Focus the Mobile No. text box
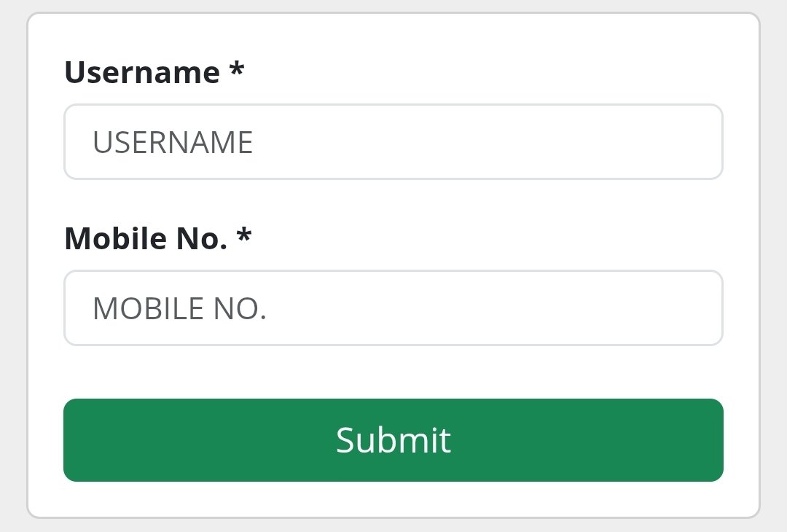The height and width of the screenshot is (532, 787). [393, 308]
